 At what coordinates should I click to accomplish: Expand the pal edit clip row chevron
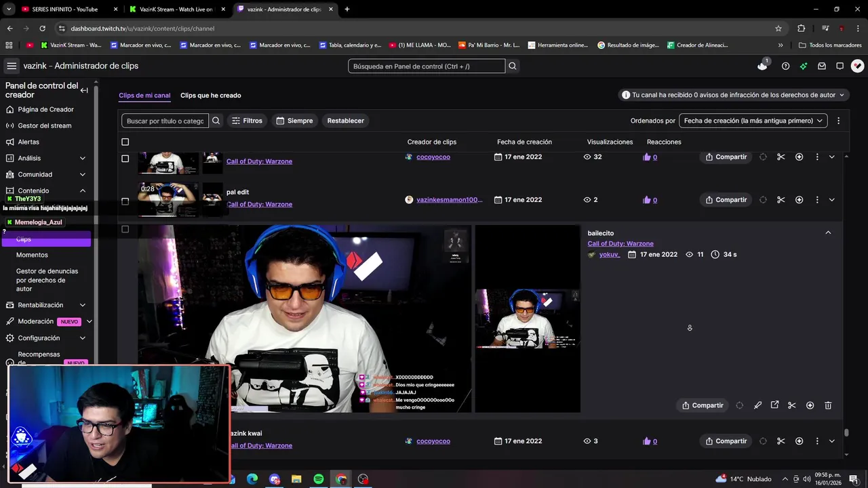(x=832, y=200)
